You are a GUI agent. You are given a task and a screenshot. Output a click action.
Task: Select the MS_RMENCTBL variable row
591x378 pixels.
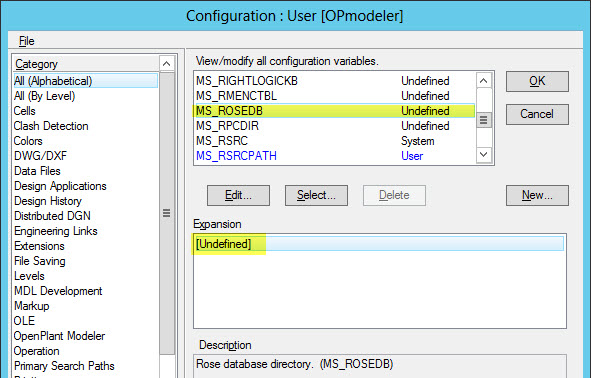[x=335, y=96]
